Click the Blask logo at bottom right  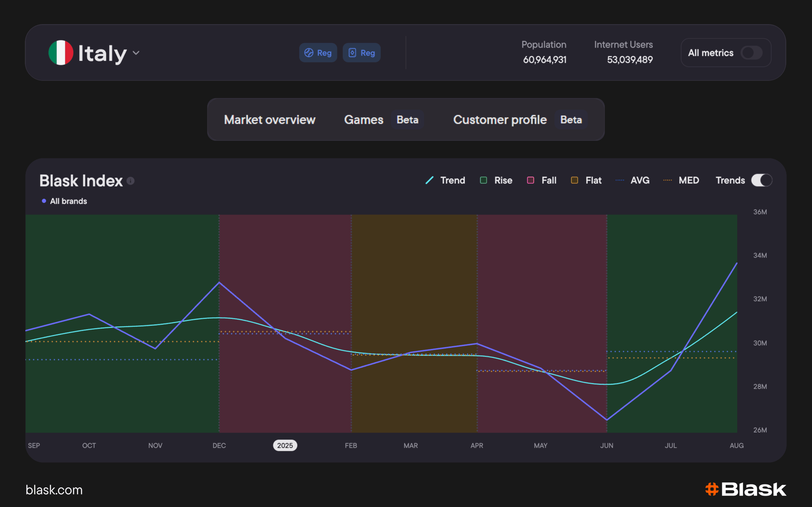click(745, 489)
